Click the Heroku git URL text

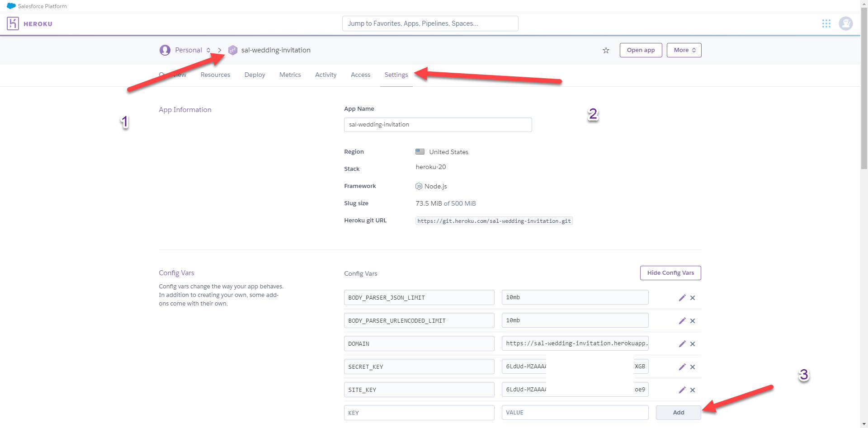click(494, 221)
